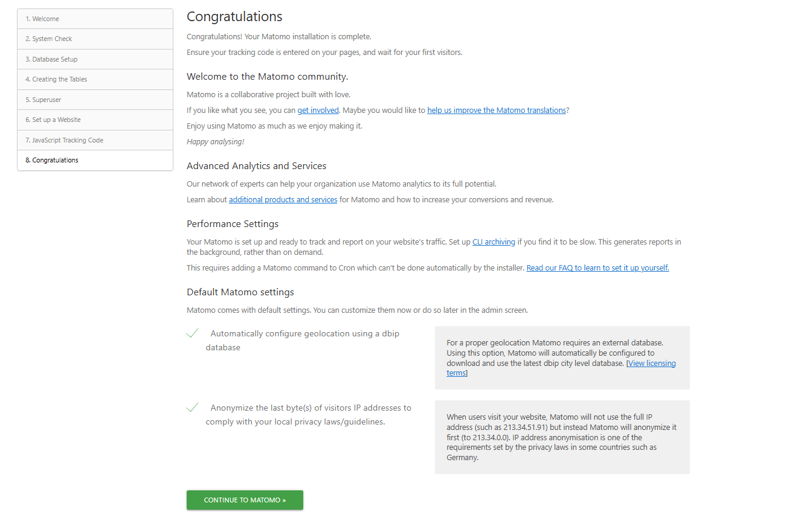Open 'additional products and services' link
Viewport: 795px width, 532px height.
click(x=283, y=199)
